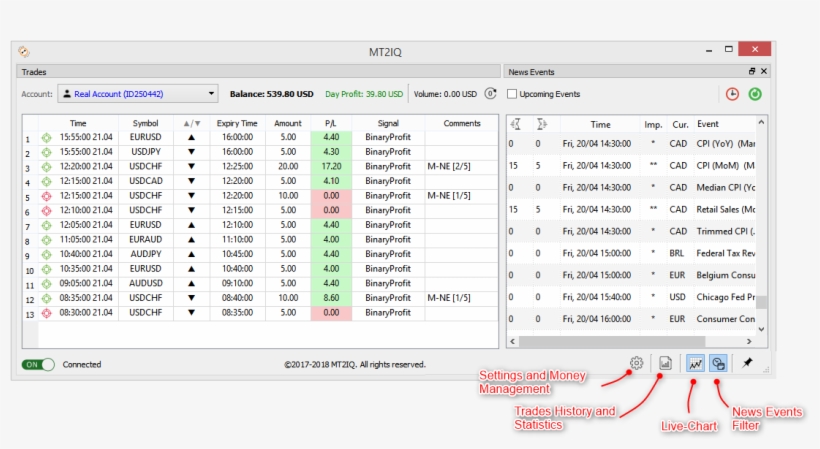Click down arrow in row 2 USDJPY

pyautogui.click(x=191, y=152)
